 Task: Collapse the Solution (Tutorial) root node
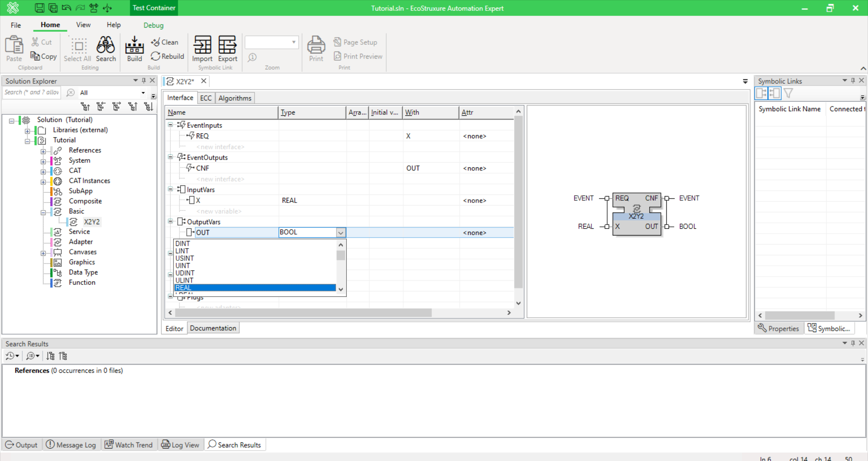click(x=12, y=121)
